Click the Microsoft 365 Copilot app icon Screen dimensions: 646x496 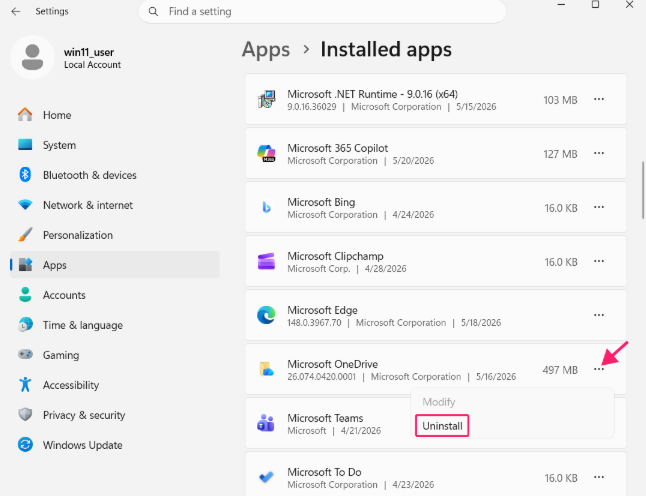[x=267, y=153]
